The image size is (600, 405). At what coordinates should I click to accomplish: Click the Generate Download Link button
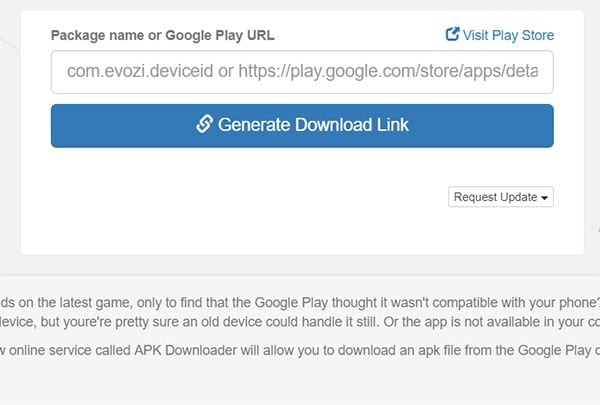(x=302, y=126)
